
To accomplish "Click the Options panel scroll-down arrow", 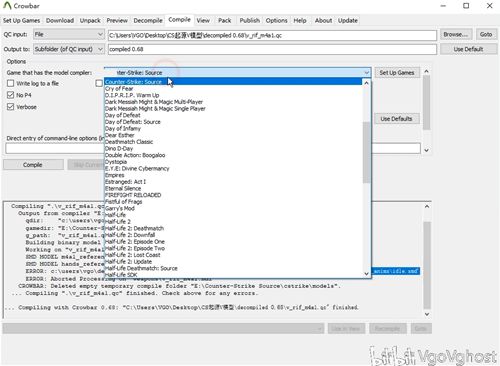I will [426, 150].
